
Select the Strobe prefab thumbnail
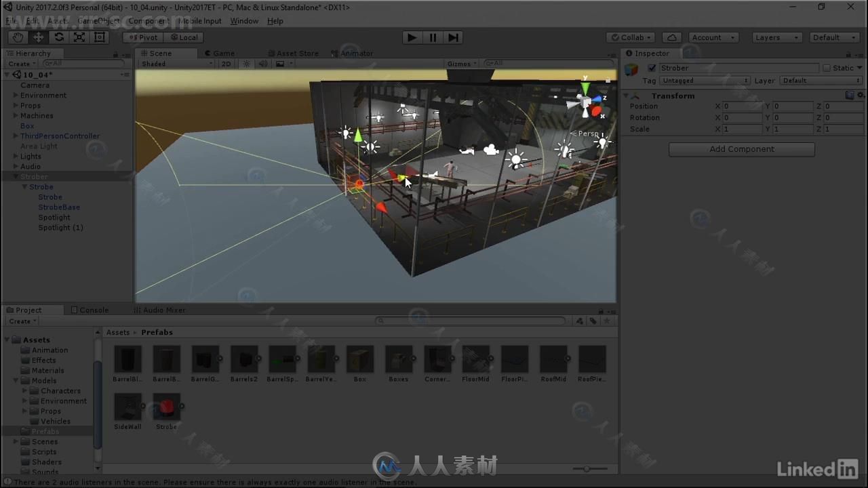(166, 407)
